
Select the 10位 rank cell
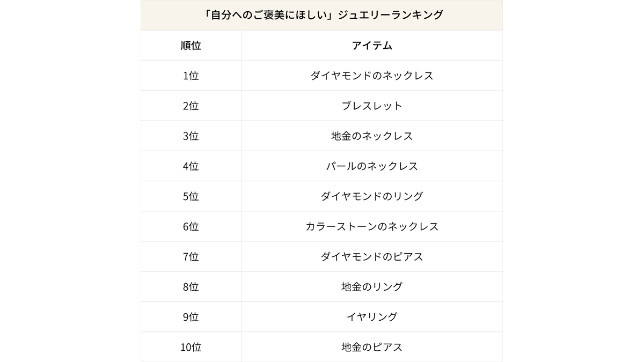pos(191,347)
